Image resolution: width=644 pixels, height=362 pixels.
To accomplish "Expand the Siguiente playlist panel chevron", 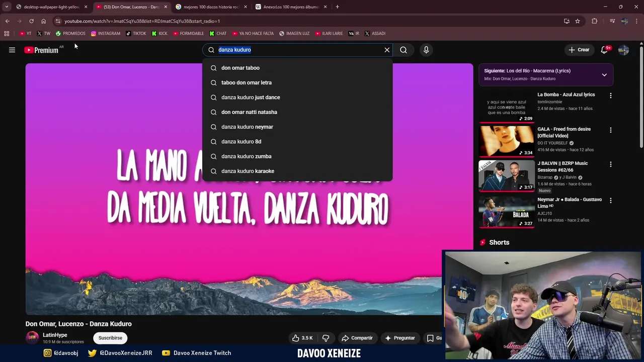I will click(x=604, y=75).
